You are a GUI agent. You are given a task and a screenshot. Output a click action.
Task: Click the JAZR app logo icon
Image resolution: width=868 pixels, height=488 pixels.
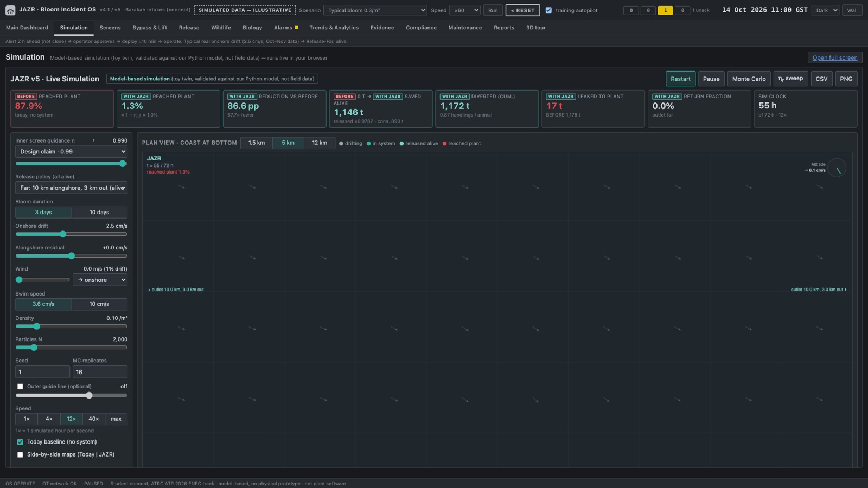(10, 10)
